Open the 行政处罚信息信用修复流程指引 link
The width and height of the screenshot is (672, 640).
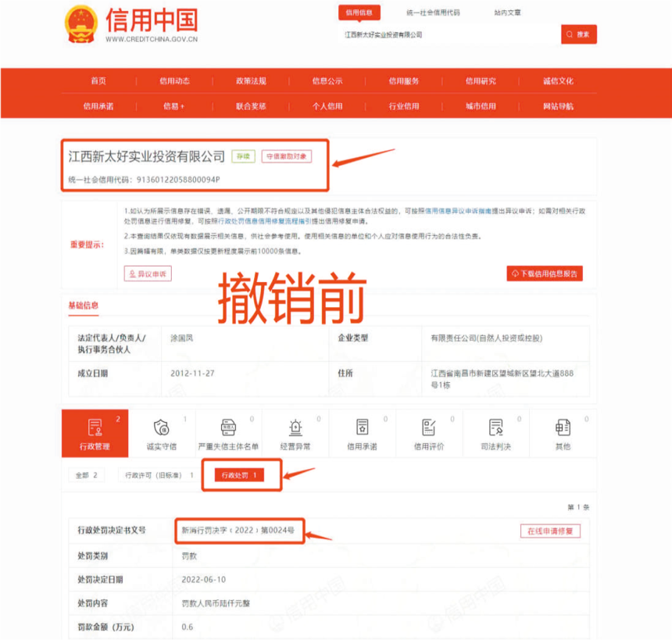265,221
